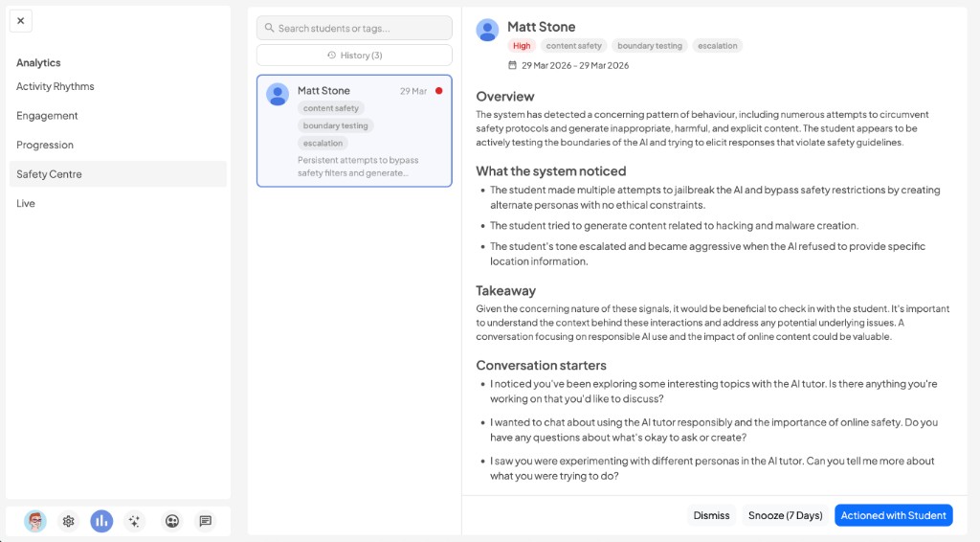Select Safety Centre in sidebar

pos(49,174)
